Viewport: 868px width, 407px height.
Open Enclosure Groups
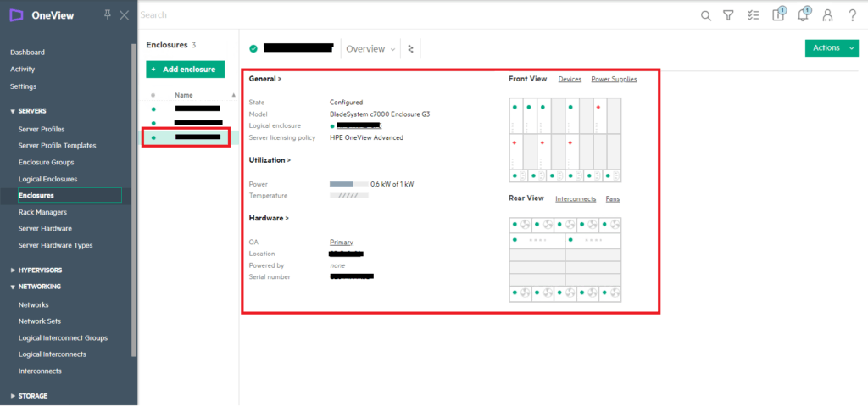point(46,162)
